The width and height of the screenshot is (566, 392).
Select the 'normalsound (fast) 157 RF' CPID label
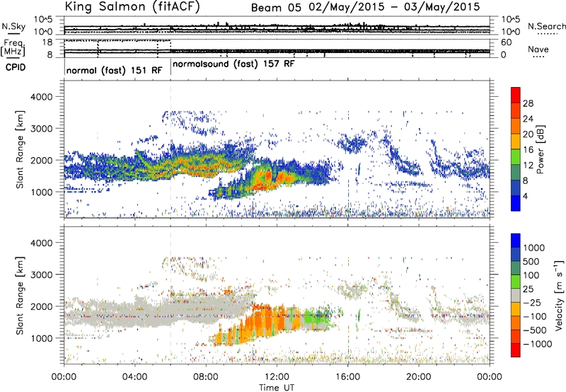click(x=233, y=64)
